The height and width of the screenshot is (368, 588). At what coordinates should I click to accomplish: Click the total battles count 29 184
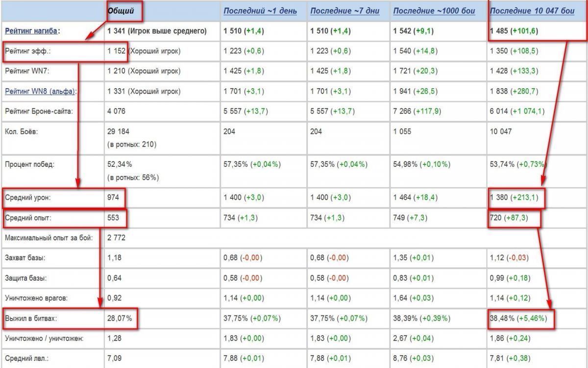[x=117, y=131]
